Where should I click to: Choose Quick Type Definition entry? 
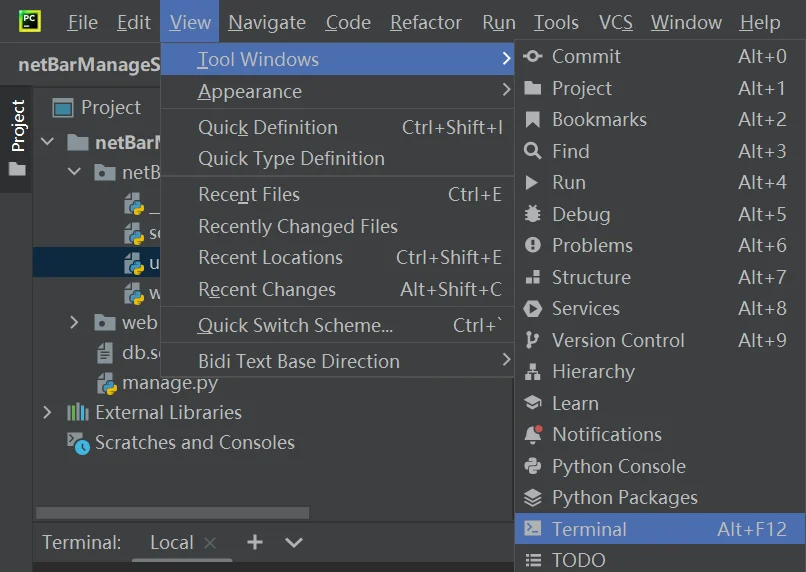pyautogui.click(x=337, y=158)
